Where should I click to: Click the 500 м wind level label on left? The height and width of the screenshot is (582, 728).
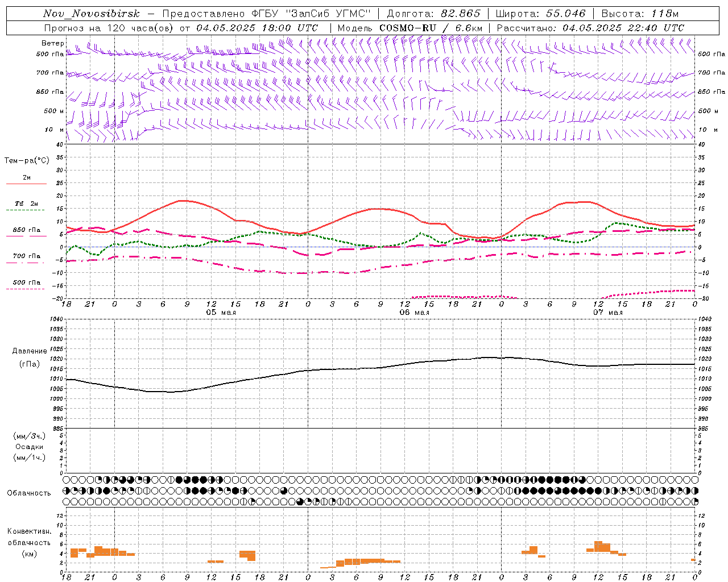pyautogui.click(x=54, y=111)
